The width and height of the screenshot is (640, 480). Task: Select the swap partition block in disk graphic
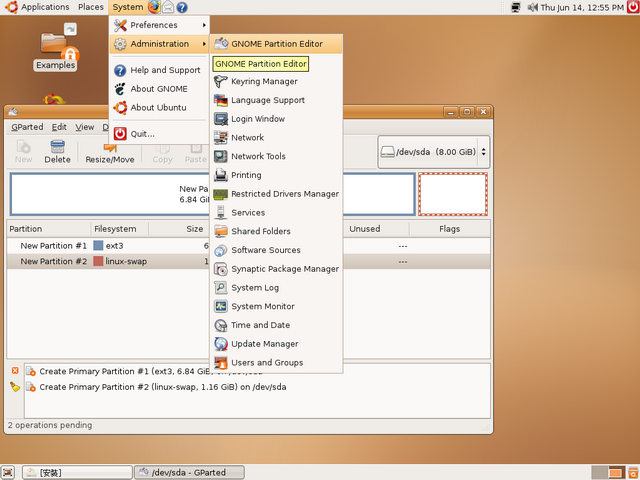tap(453, 194)
